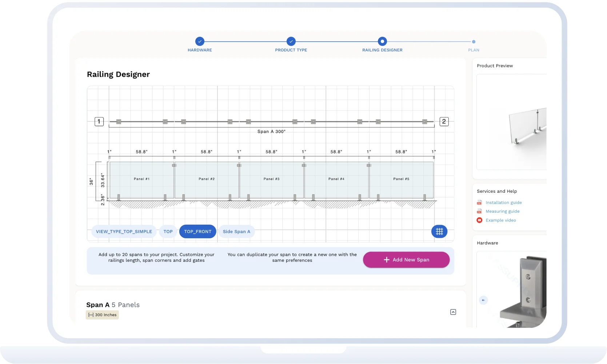
Task: Click the PDF icon next to Installation guide
Action: tap(479, 203)
